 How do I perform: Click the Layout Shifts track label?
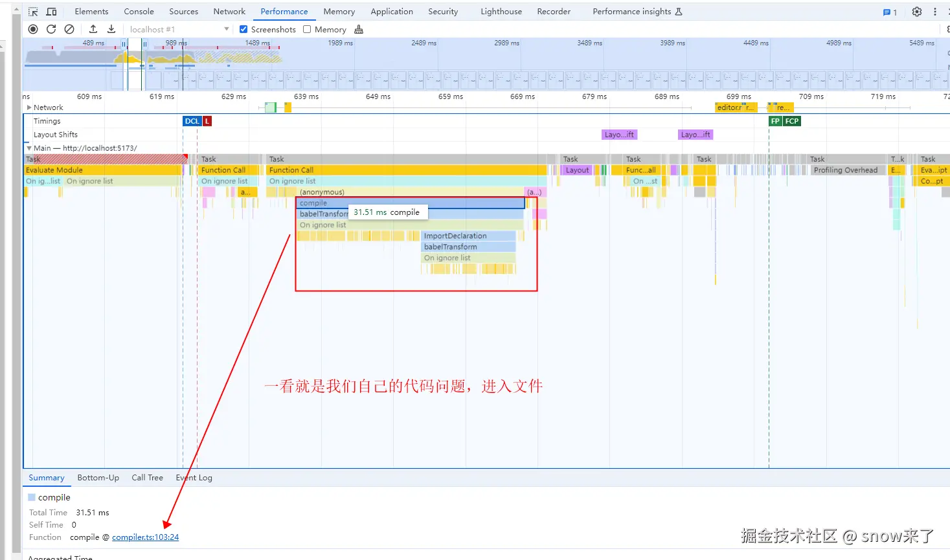point(56,135)
